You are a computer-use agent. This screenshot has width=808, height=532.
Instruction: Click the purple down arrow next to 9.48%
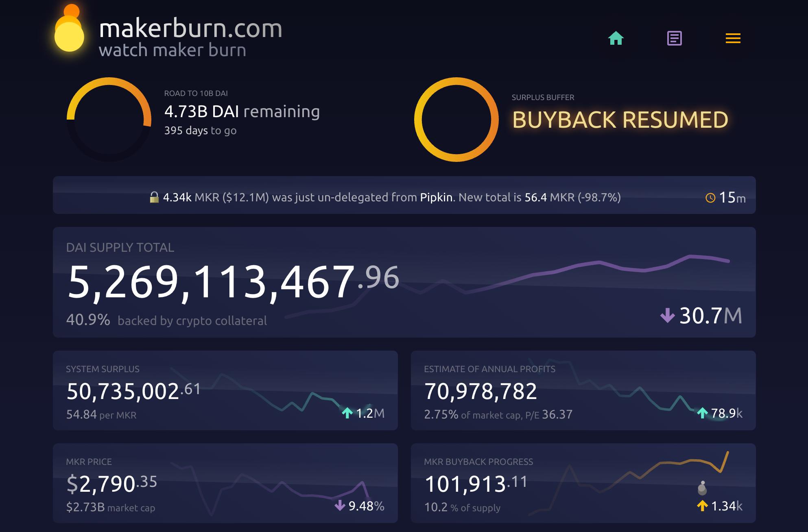[340, 506]
